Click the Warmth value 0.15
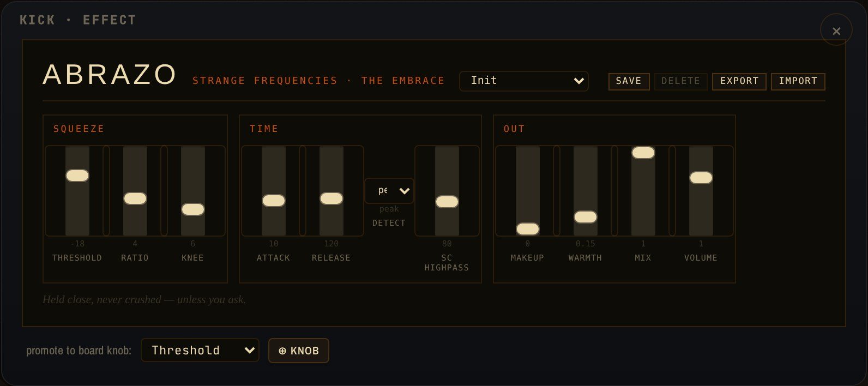The width and height of the screenshot is (868, 386). pyautogui.click(x=586, y=244)
